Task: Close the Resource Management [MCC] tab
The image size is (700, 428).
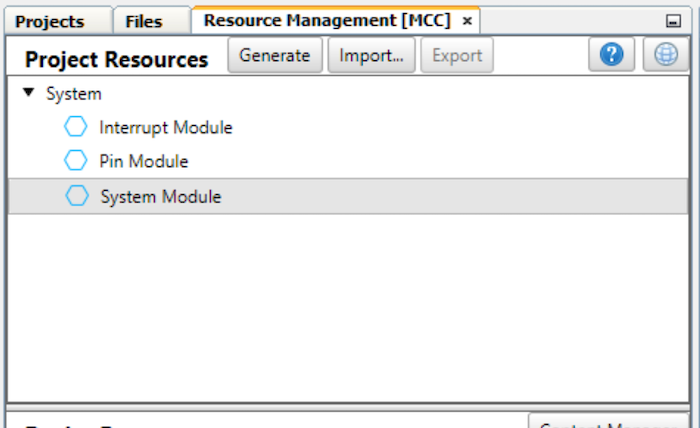Action: (466, 21)
